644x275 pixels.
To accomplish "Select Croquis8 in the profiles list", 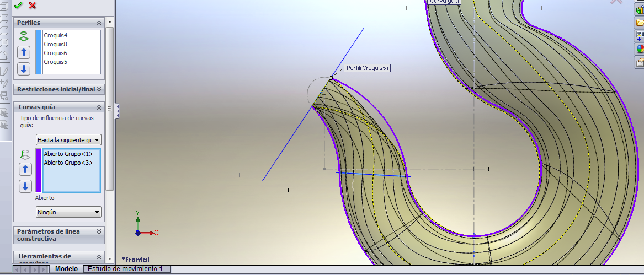I will 56,44.
